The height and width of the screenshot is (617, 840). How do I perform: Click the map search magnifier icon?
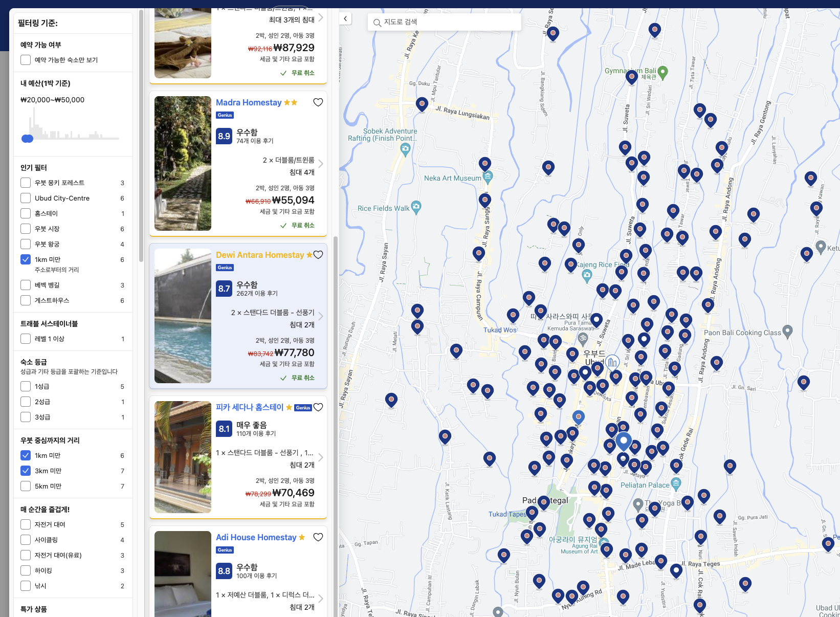click(377, 23)
